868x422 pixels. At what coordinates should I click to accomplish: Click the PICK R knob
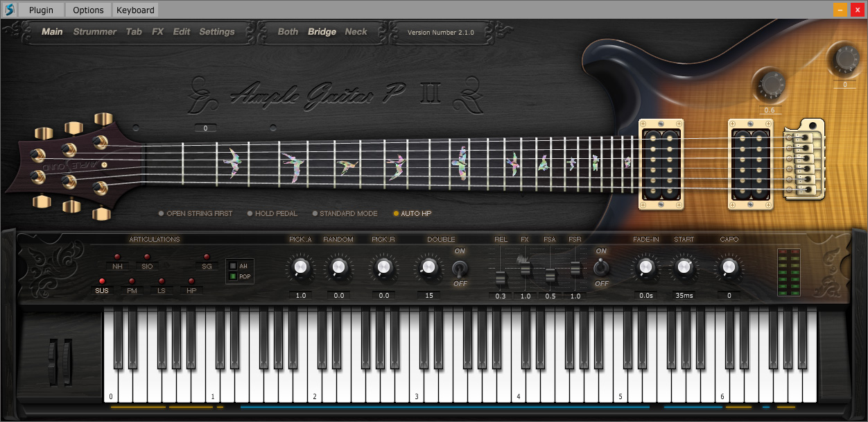click(x=383, y=267)
